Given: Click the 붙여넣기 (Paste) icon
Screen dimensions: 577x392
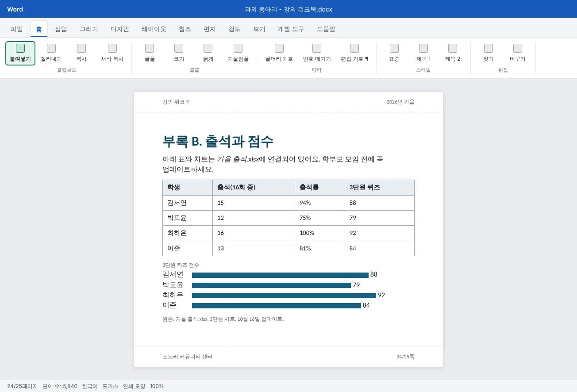Looking at the screenshot, I should (20, 48).
